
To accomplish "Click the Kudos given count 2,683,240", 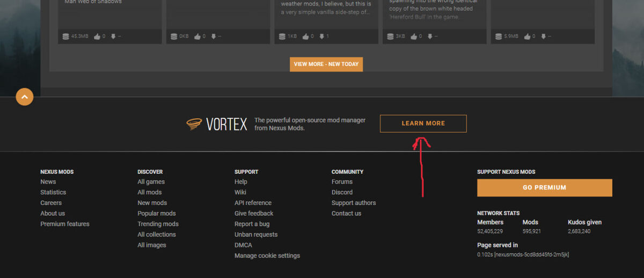I will [x=579, y=231].
